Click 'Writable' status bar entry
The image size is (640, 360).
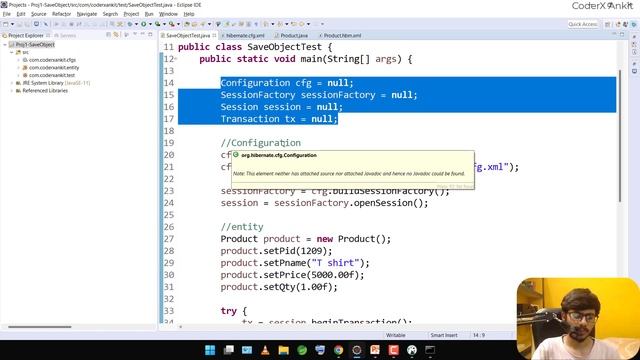pyautogui.click(x=396, y=335)
